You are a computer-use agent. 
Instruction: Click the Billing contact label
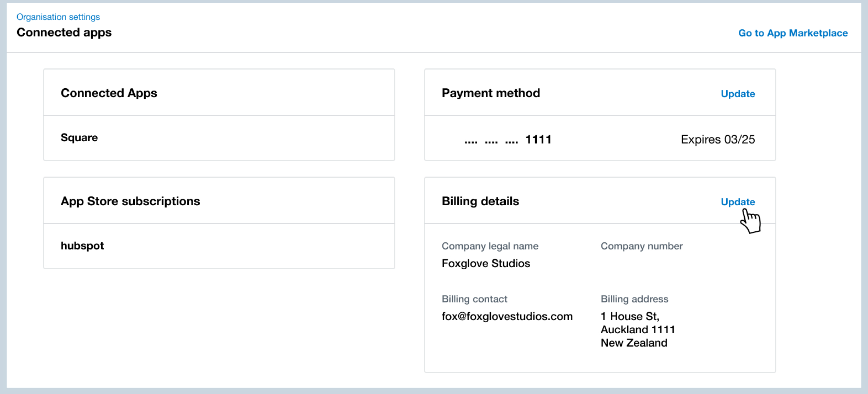475,299
